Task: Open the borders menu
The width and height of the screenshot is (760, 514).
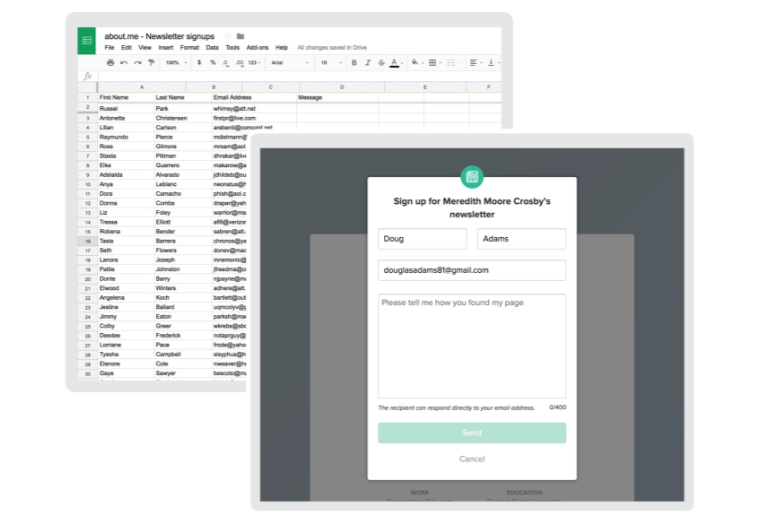Action: coord(433,63)
